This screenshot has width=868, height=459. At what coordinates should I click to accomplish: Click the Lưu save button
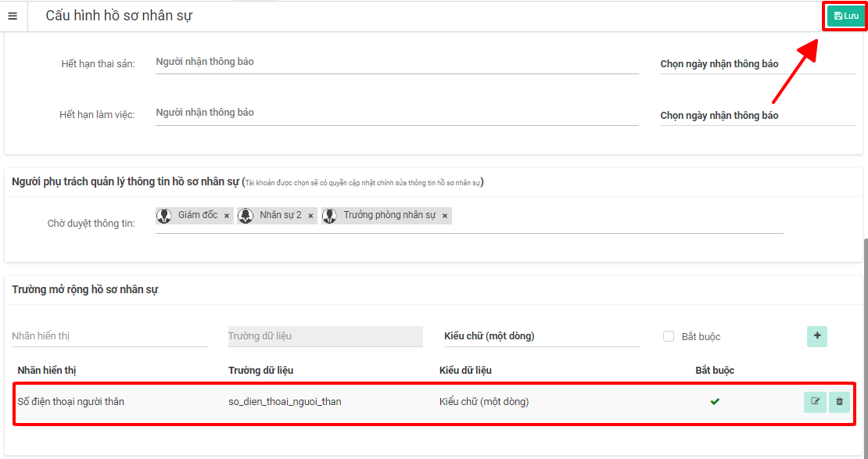pyautogui.click(x=845, y=16)
